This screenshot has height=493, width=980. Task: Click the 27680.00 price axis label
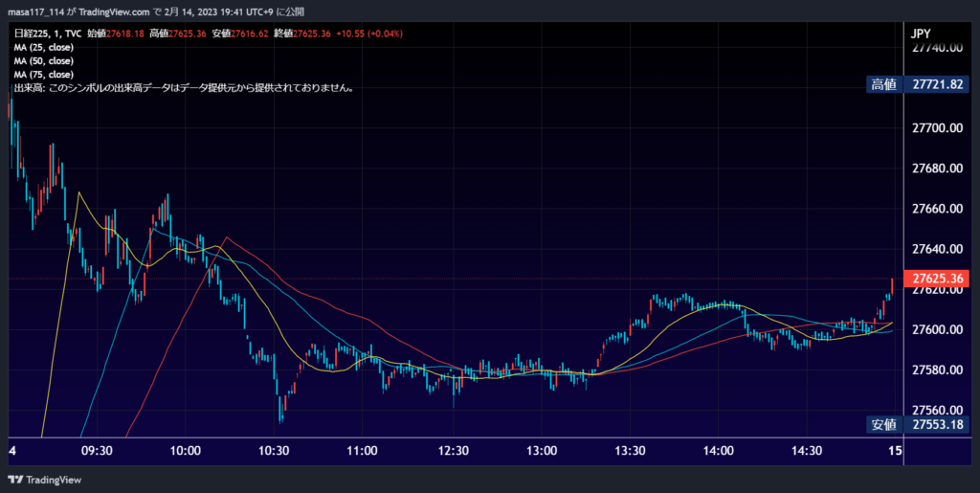[x=937, y=168]
